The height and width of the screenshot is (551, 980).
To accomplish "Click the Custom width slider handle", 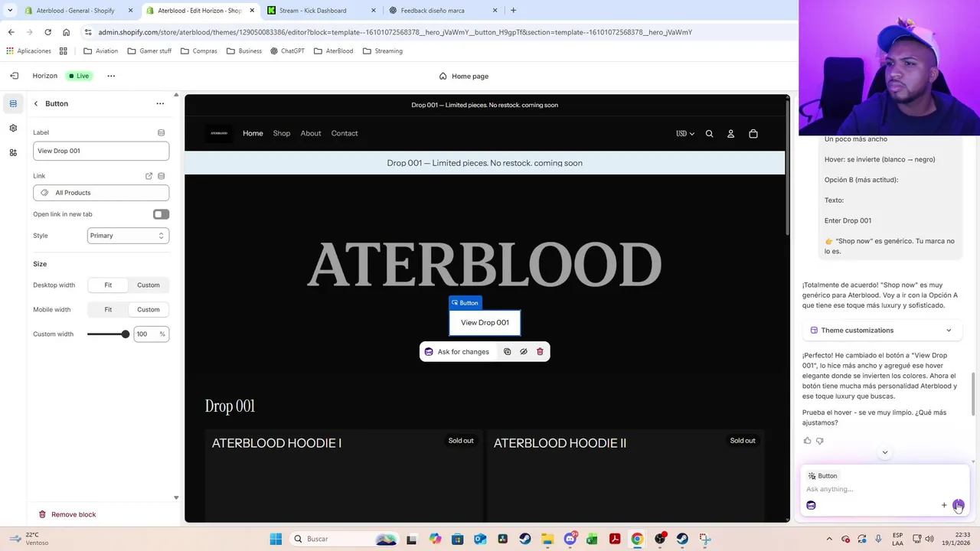I will point(126,334).
